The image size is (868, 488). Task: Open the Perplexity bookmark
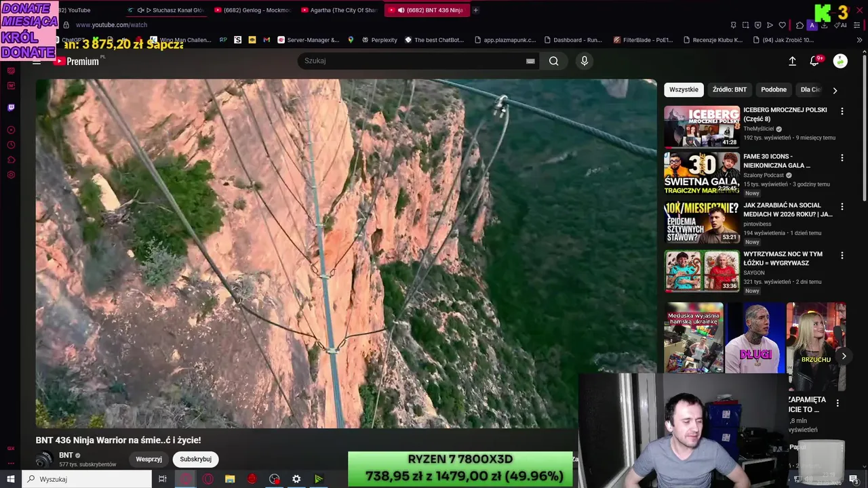pyautogui.click(x=379, y=40)
